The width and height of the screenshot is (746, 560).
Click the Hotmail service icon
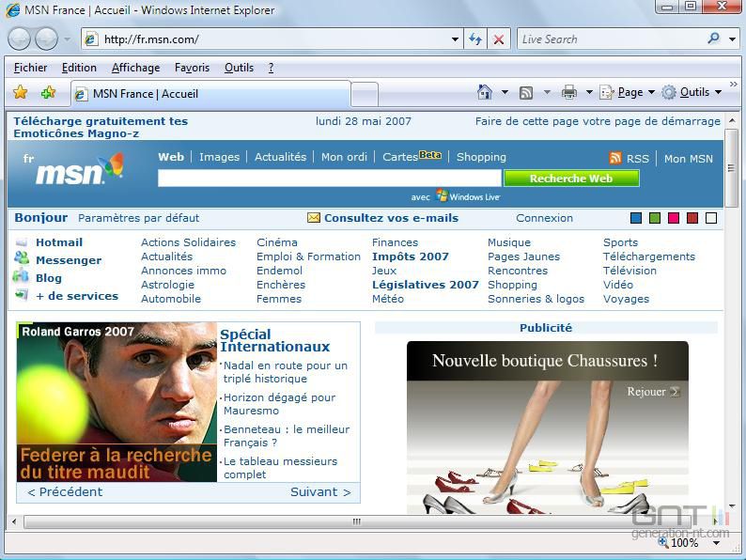[x=22, y=242]
